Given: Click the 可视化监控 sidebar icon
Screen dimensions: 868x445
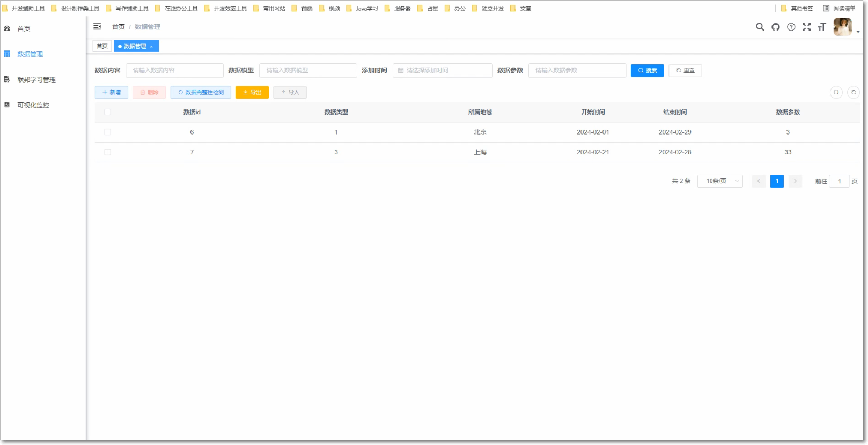Looking at the screenshot, I should (7, 105).
